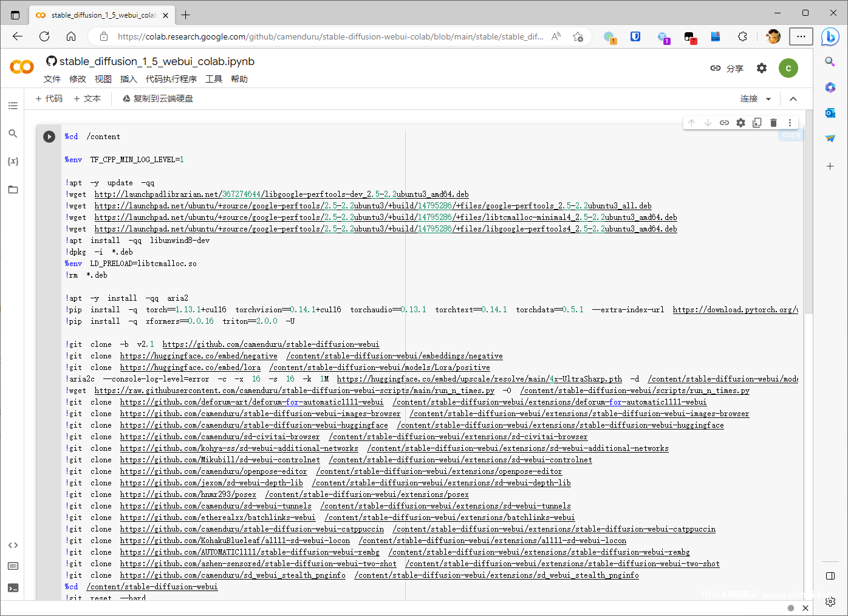Expand the connect dropdown arrow

coord(768,99)
